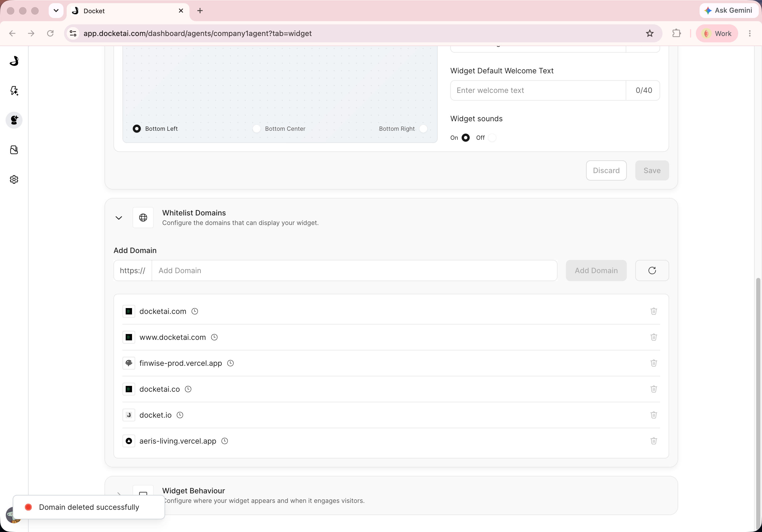This screenshot has height=532, width=762.
Task: View site information icon in address bar
Action: pos(73,33)
